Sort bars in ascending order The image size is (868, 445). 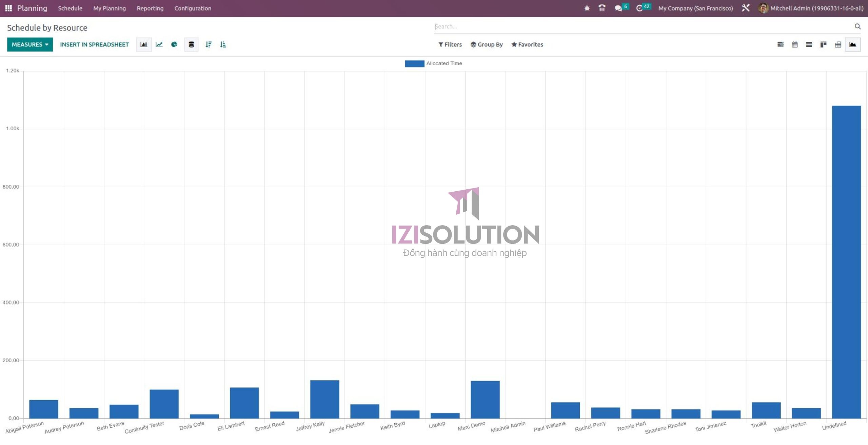click(223, 44)
